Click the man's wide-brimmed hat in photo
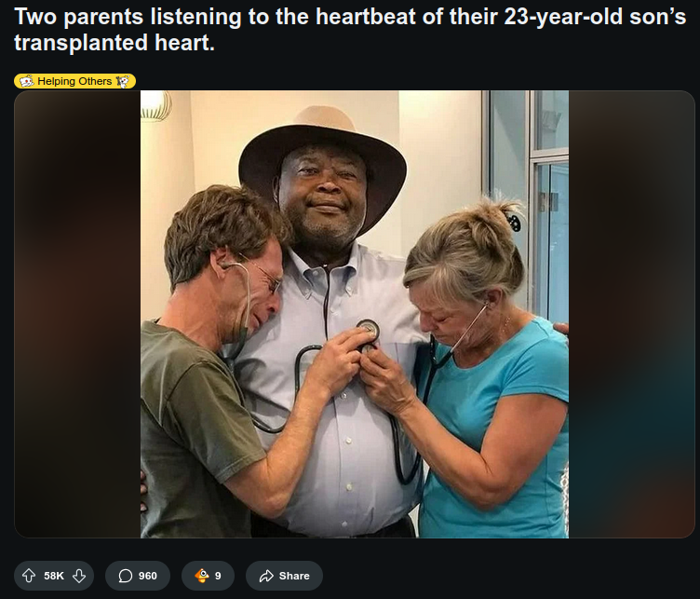Image resolution: width=700 pixels, height=599 pixels. [322, 154]
